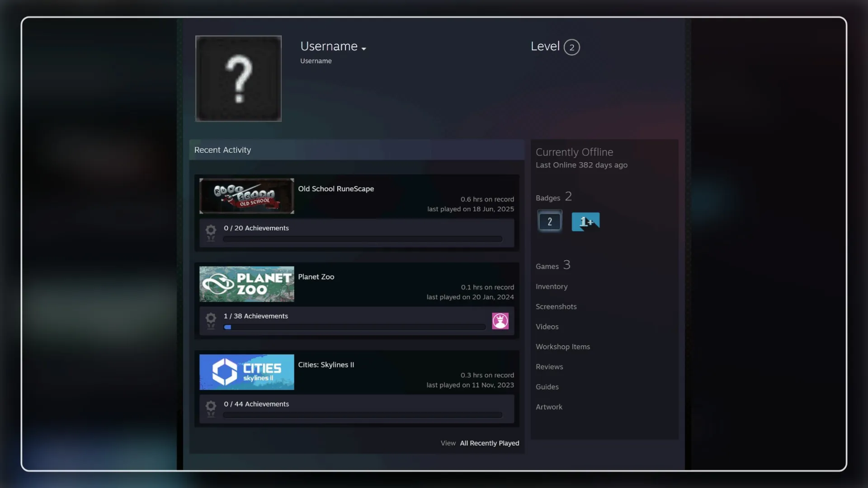Click the '0 / 20 Achievements' text
The width and height of the screenshot is (868, 488).
[x=256, y=228]
